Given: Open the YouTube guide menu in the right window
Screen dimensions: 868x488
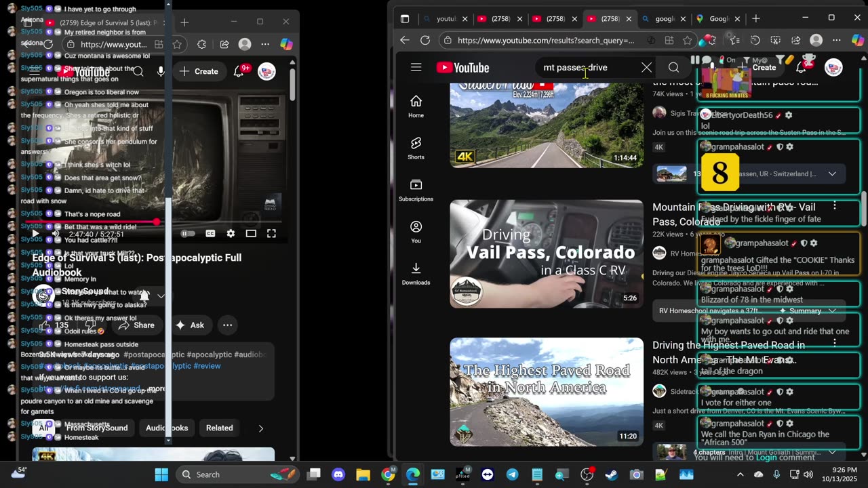Looking at the screenshot, I should click(416, 68).
